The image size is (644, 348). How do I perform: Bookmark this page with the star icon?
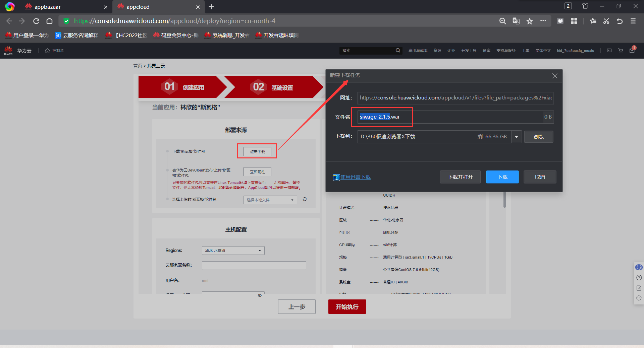pos(530,21)
